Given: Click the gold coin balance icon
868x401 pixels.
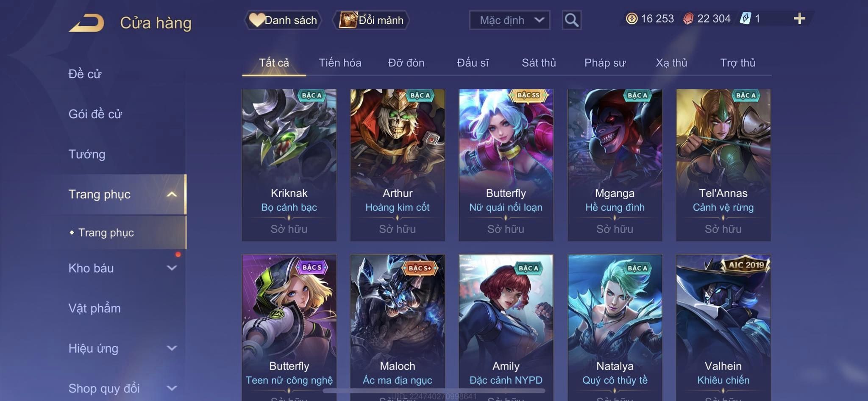Looking at the screenshot, I should tap(632, 19).
